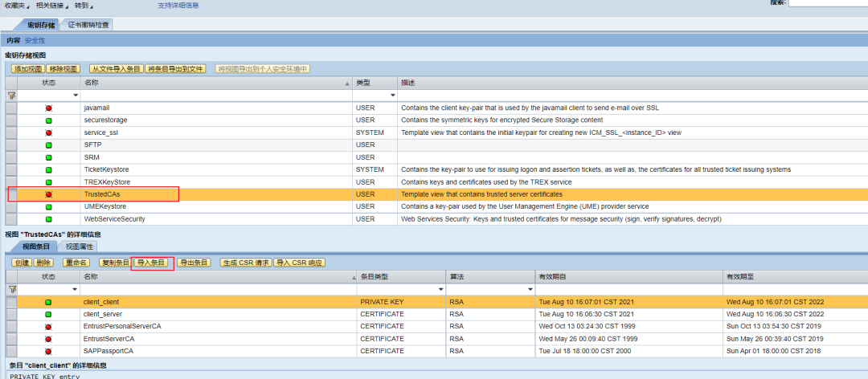This screenshot has height=379, width=868.
Task: Open 条目类型 filter dropdown in entries table
Action: 440,289
